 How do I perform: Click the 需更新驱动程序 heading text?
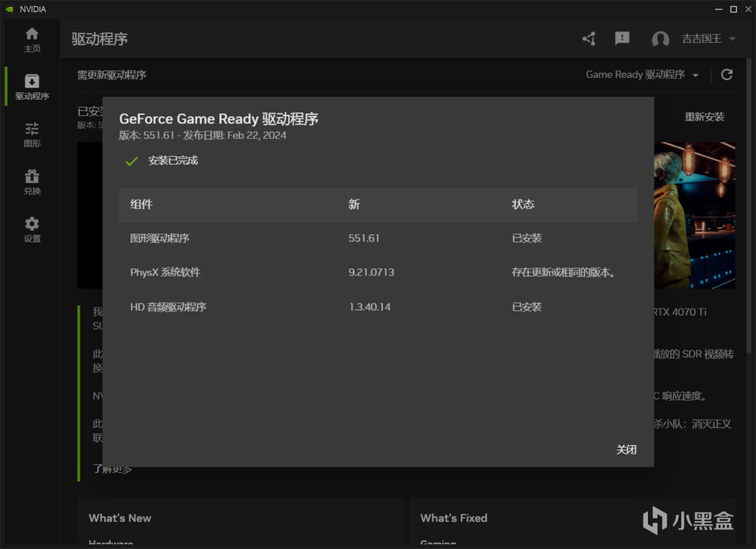click(x=112, y=75)
